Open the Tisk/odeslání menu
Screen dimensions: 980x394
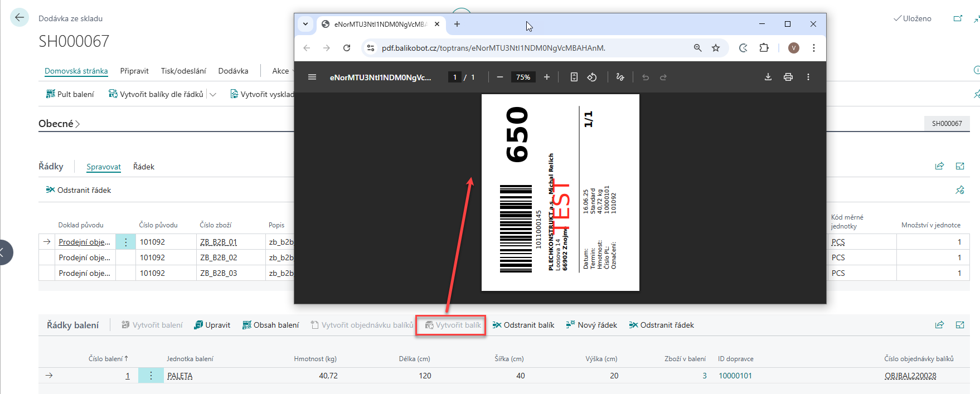[183, 71]
